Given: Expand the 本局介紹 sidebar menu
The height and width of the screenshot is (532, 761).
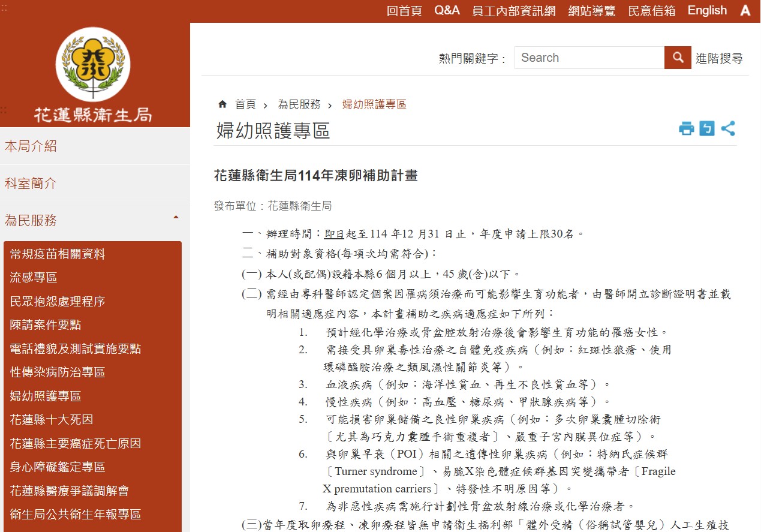Looking at the screenshot, I should 31,146.
